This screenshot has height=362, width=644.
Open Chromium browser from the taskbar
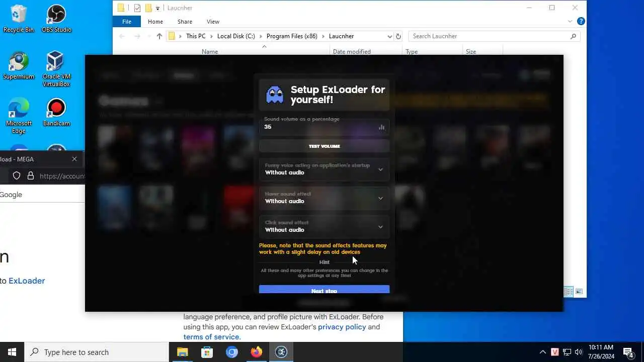pyautogui.click(x=231, y=352)
